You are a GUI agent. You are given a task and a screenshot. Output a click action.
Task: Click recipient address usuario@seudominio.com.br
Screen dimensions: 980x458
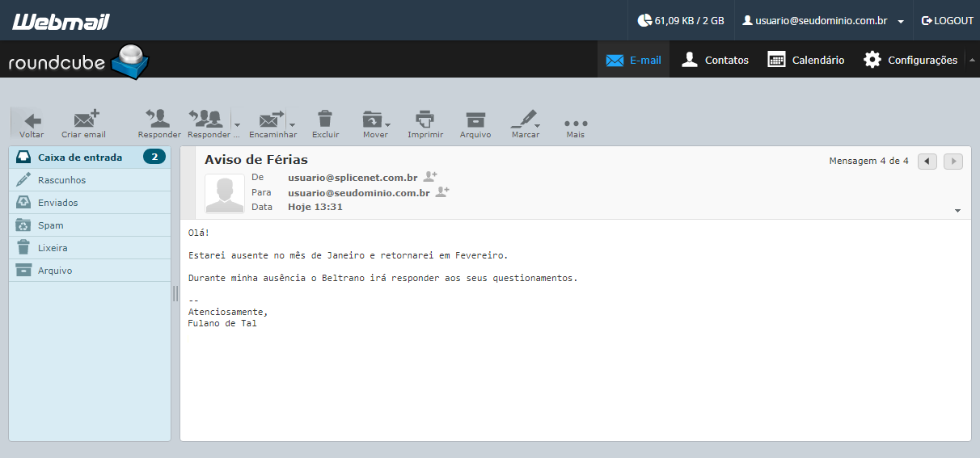359,192
